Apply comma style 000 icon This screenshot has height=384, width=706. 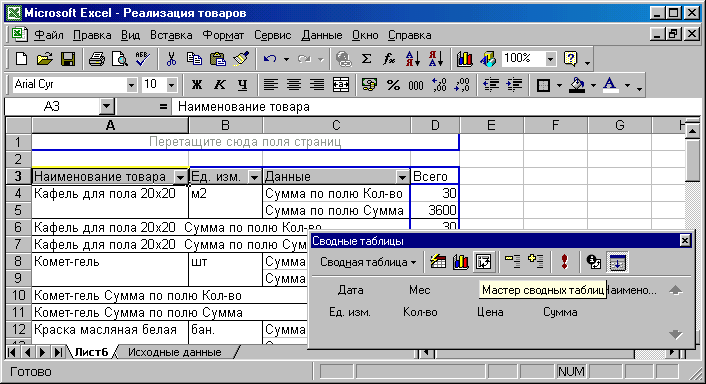(416, 85)
